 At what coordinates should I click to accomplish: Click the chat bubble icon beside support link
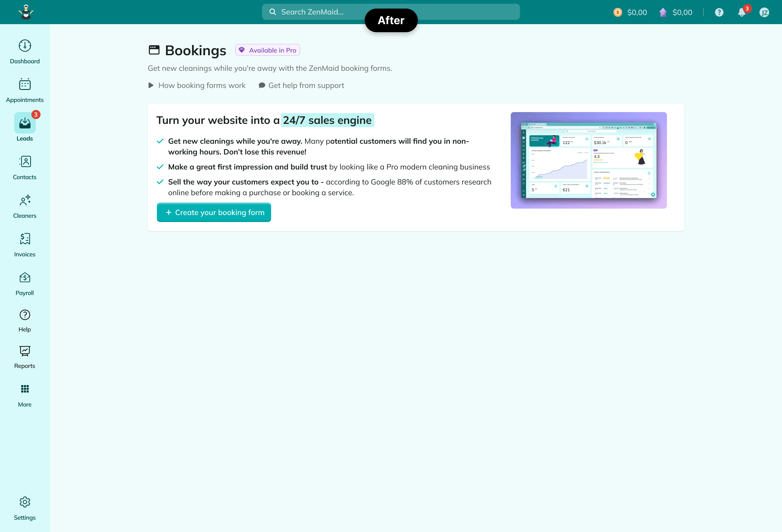tap(262, 86)
